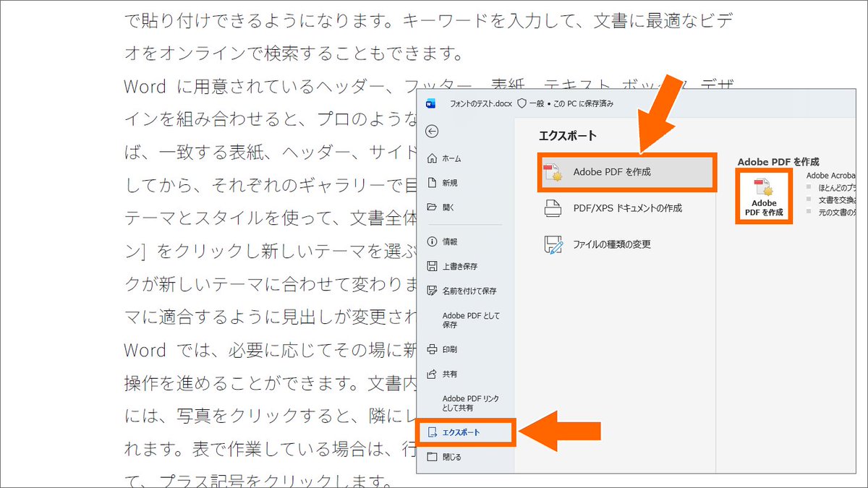Click the 一般 sensitivity shield icon
This screenshot has height=488, width=868.
(522, 103)
